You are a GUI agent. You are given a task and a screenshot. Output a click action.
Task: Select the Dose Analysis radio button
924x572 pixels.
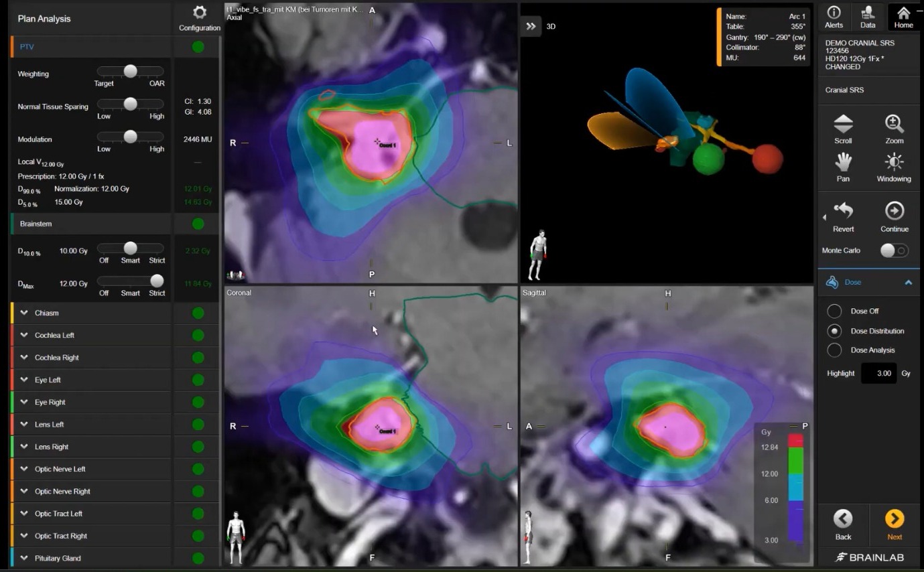[x=834, y=350]
